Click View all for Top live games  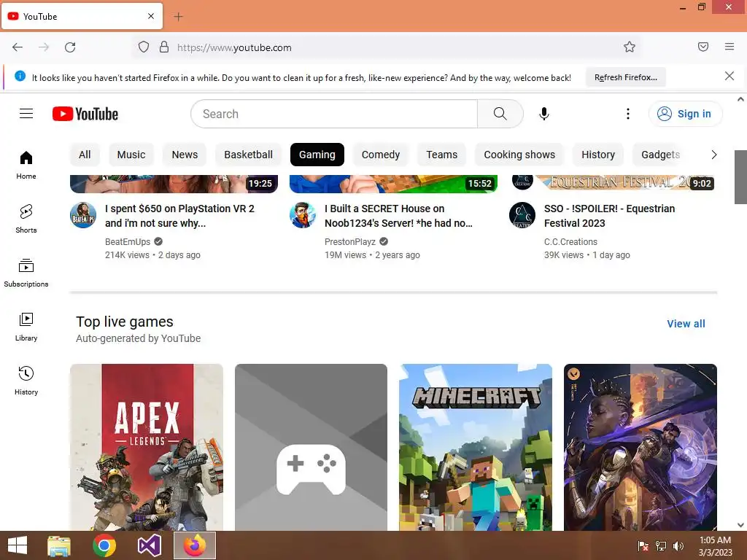coord(686,324)
